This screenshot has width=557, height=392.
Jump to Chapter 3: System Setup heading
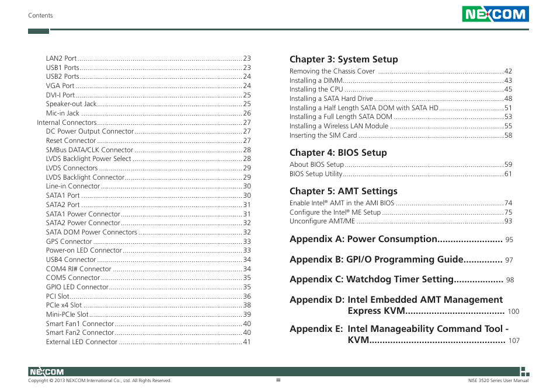pos(343,60)
